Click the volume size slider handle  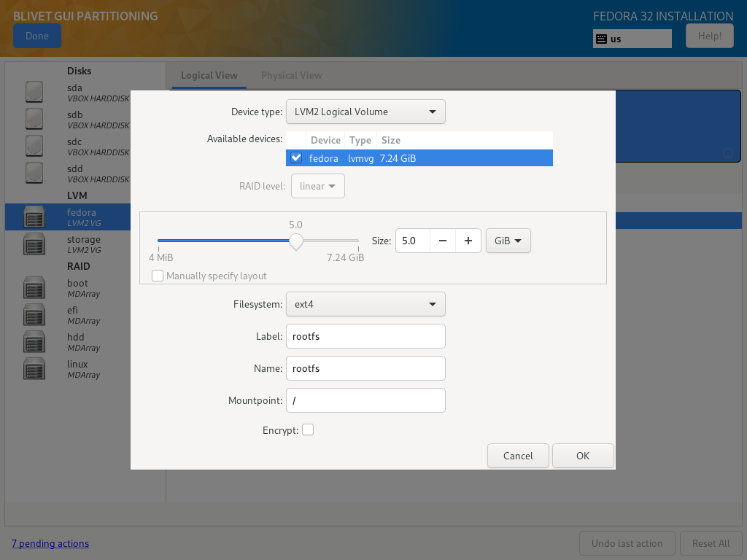click(295, 241)
